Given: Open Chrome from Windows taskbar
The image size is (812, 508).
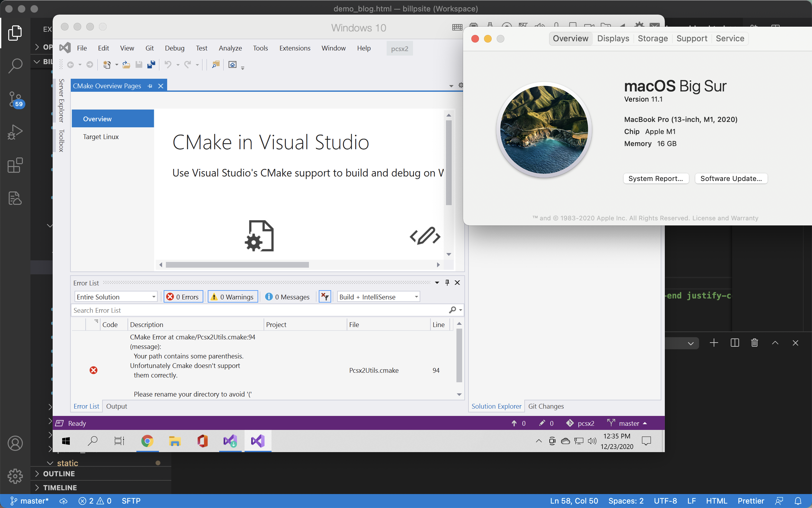Looking at the screenshot, I should (x=147, y=441).
